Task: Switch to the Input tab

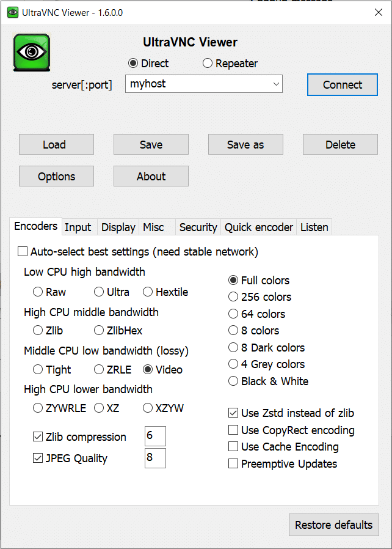Action: [78, 227]
